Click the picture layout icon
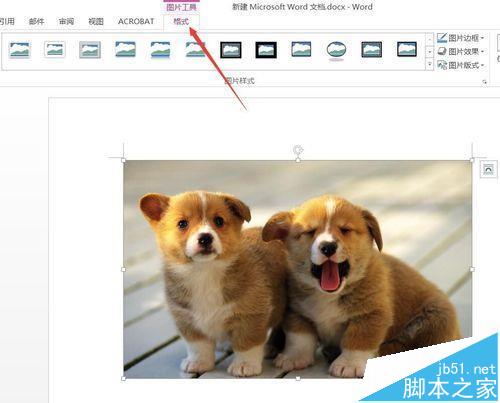This screenshot has width=500, height=403. (442, 65)
